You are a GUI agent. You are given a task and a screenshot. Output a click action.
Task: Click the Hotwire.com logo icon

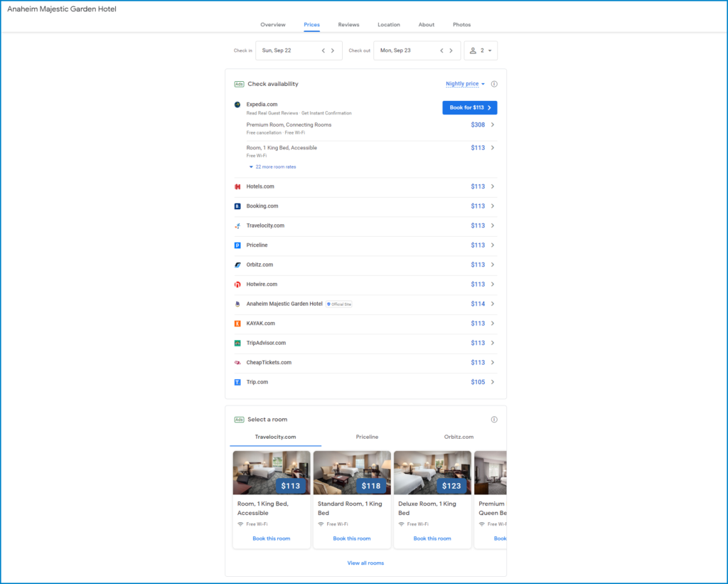(237, 285)
